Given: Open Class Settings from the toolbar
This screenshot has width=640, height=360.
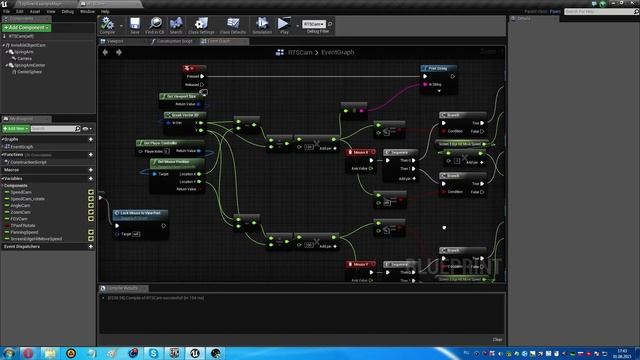Looking at the screenshot, I should pos(201,25).
